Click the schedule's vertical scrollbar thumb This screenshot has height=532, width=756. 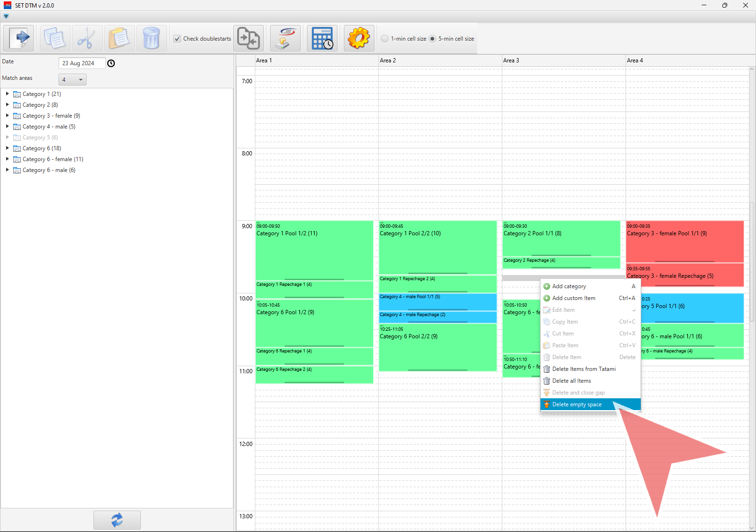752,262
